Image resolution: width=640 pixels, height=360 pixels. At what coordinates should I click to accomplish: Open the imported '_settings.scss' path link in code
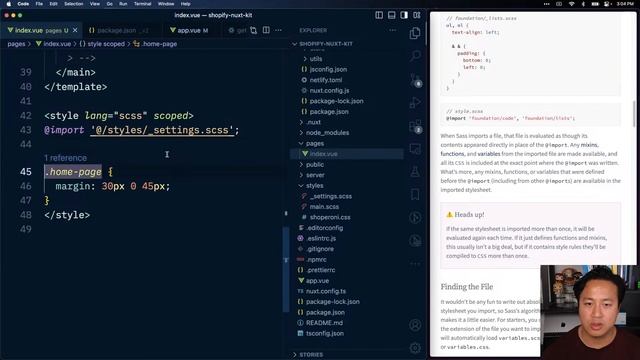coord(162,130)
